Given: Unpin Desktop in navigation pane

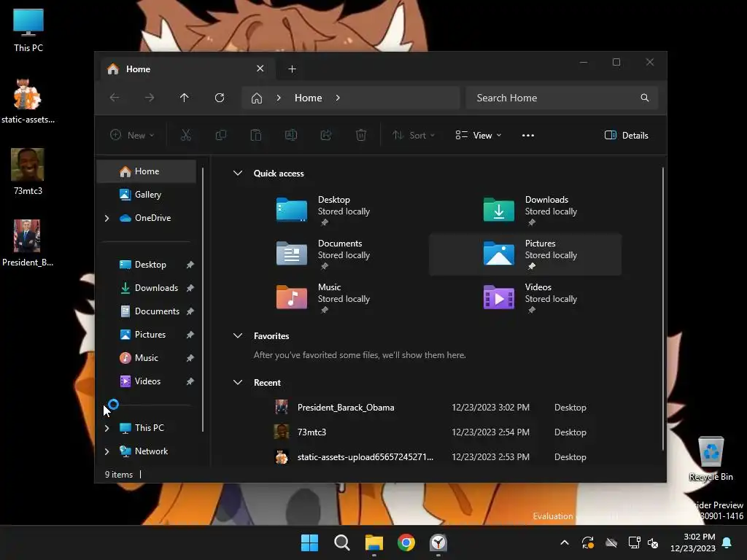Looking at the screenshot, I should [x=190, y=264].
